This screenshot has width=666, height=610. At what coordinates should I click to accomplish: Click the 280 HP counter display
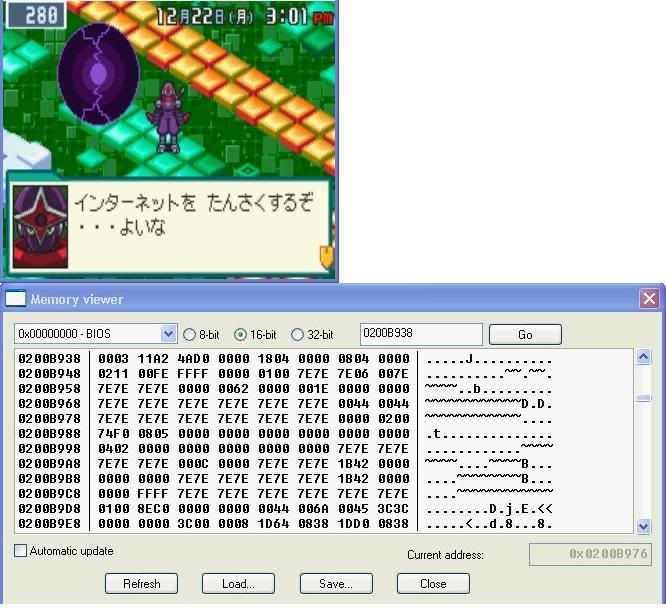click(35, 15)
